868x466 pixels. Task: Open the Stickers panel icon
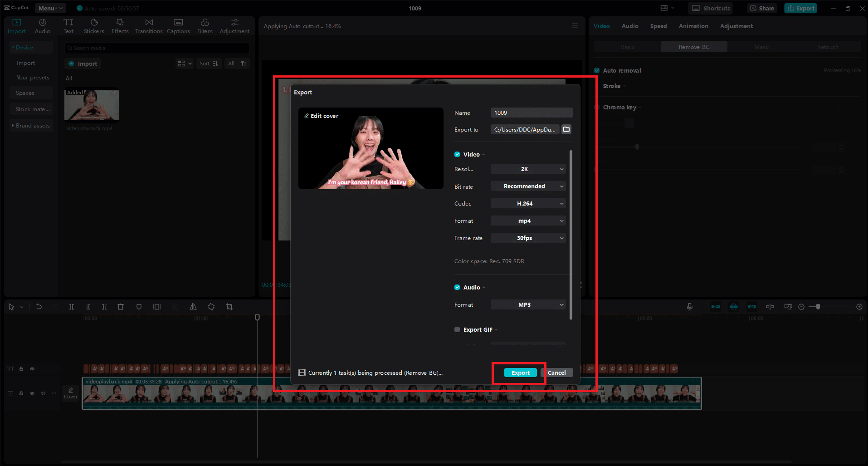pos(94,26)
